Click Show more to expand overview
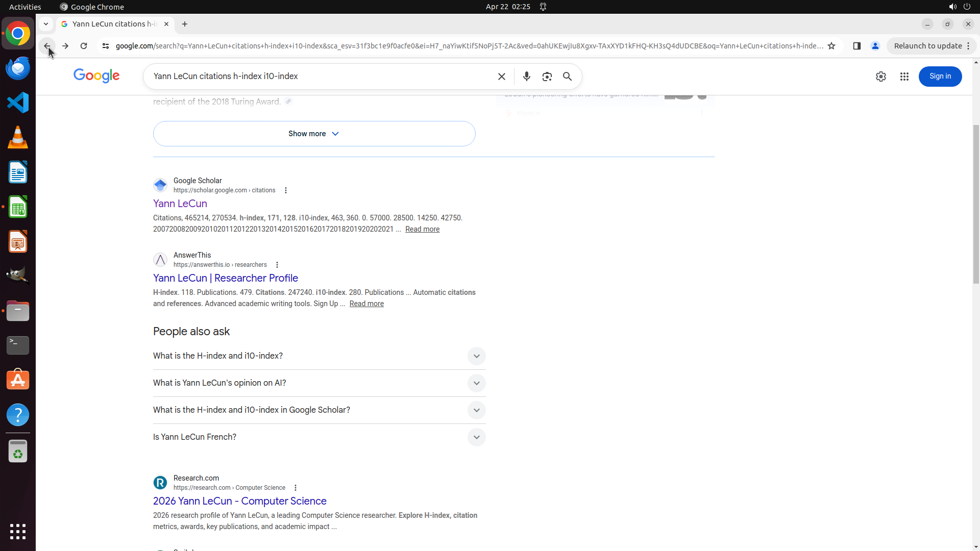This screenshot has height=551, width=980. tap(314, 134)
